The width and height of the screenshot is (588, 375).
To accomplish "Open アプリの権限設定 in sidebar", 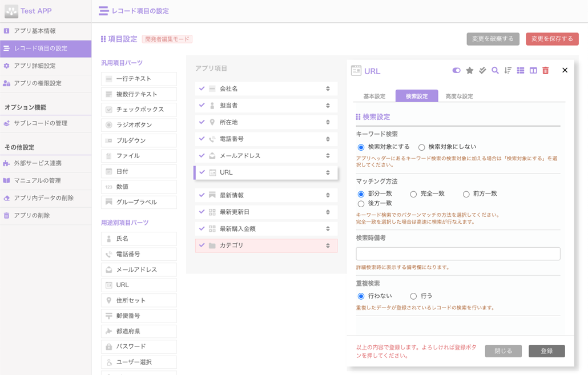I will coord(46,84).
